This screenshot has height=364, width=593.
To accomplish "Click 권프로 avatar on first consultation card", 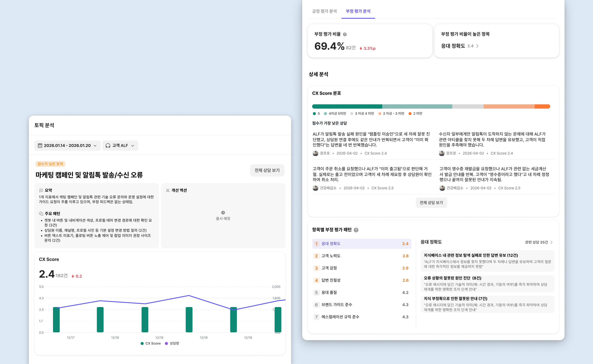I will point(315,153).
